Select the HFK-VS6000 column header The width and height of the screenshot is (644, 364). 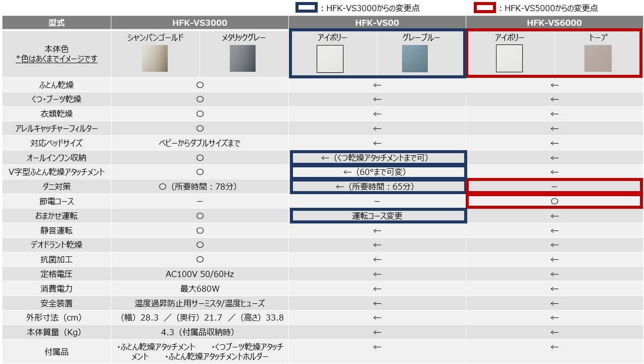click(554, 23)
